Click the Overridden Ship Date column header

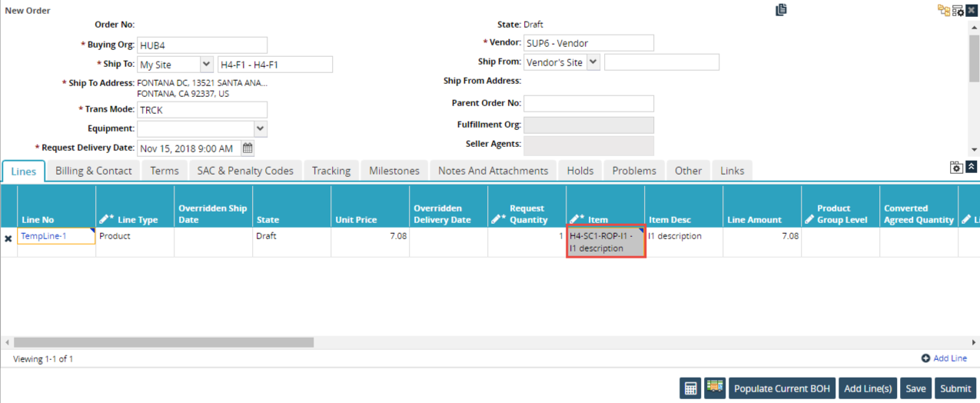214,206
